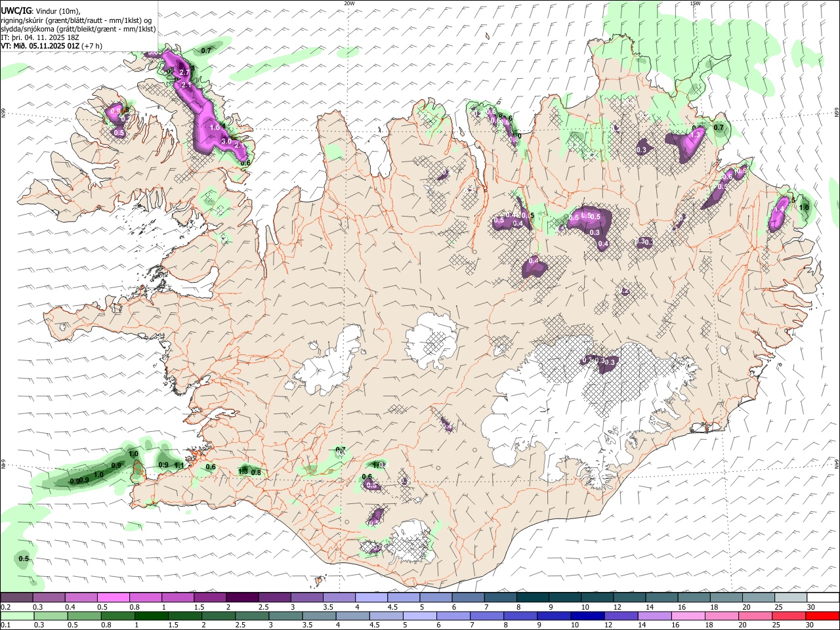Click the 'slydda/snjókoma' legend description line
This screenshot has width=840, height=630.
(x=78, y=29)
